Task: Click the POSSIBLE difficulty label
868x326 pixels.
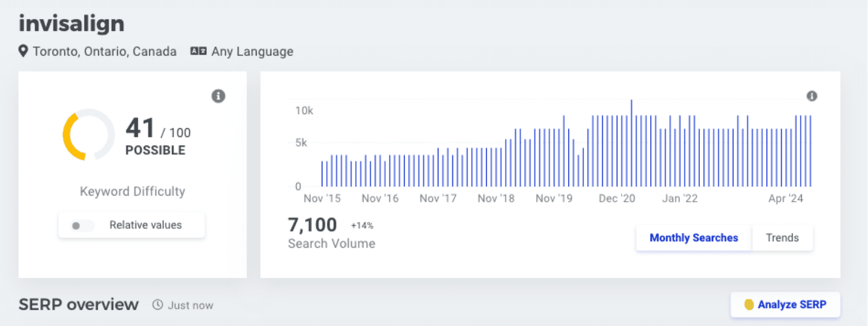Action: tap(155, 151)
